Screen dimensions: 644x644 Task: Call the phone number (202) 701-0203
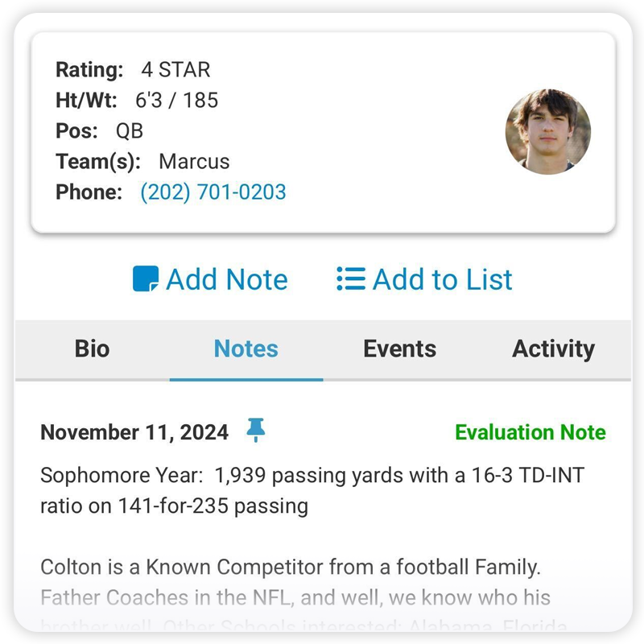[213, 192]
